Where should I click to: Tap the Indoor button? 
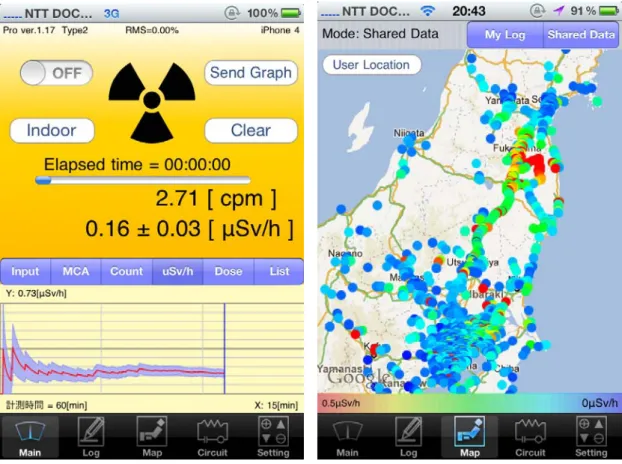52,130
